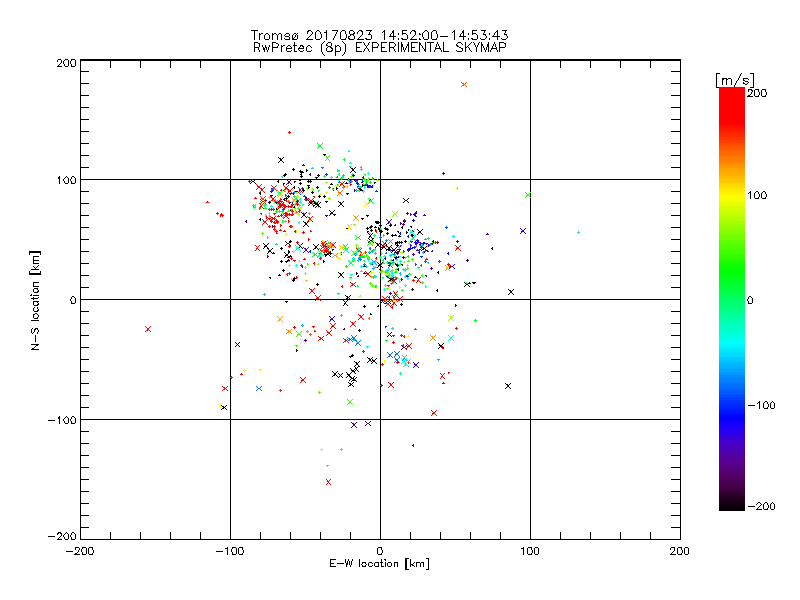Click the colorbar label '200'
Viewport: 800px width, 600px height.
[757, 93]
